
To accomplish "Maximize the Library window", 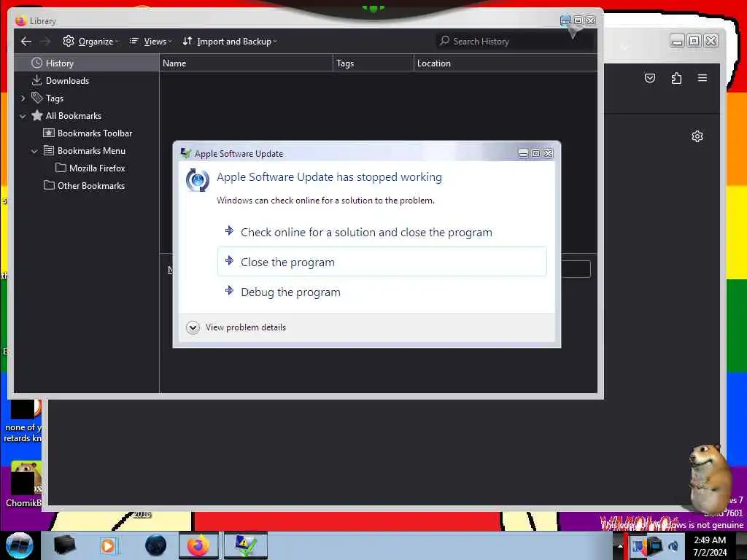I will point(578,21).
